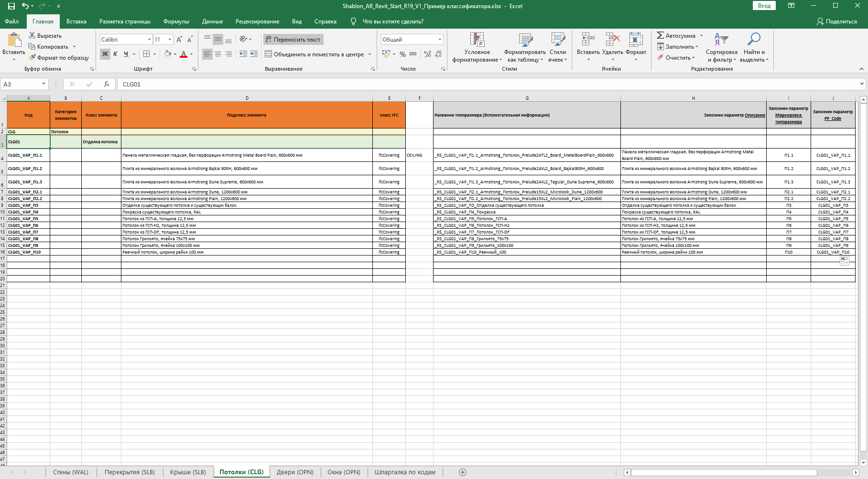Click the font color red A swatch
868x479 pixels.
(184, 54)
